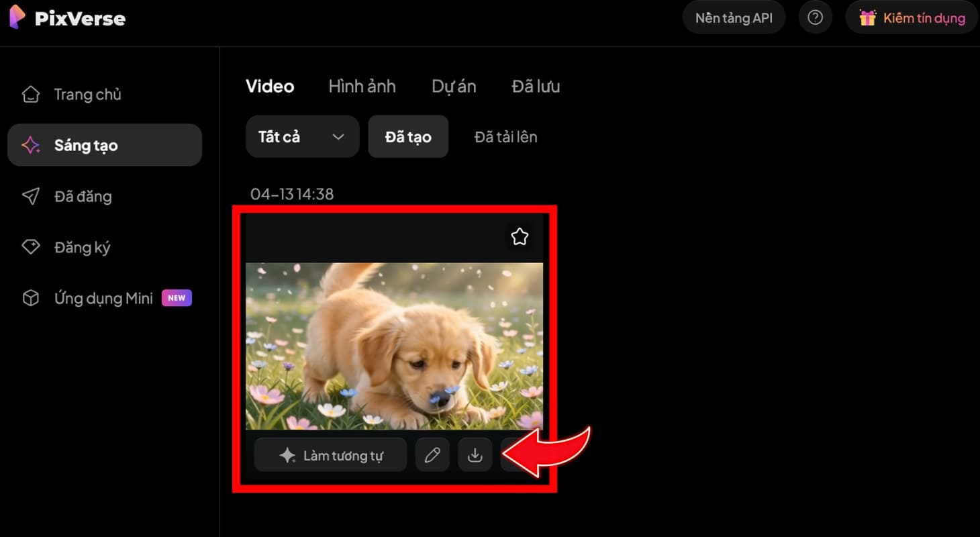Switch to the Hình ảnh tab
The image size is (980, 537).
[362, 86]
